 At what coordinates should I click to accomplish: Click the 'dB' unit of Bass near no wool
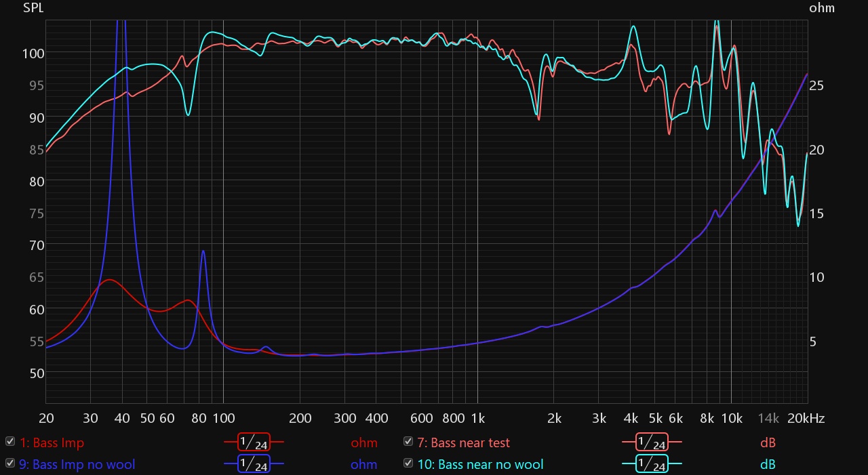pyautogui.click(x=768, y=464)
